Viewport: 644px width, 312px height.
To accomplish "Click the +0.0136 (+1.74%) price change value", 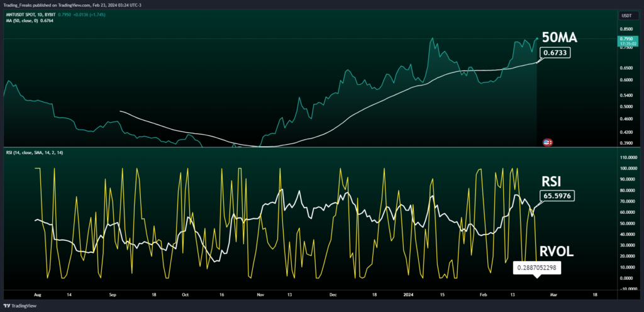I will 89,14.
